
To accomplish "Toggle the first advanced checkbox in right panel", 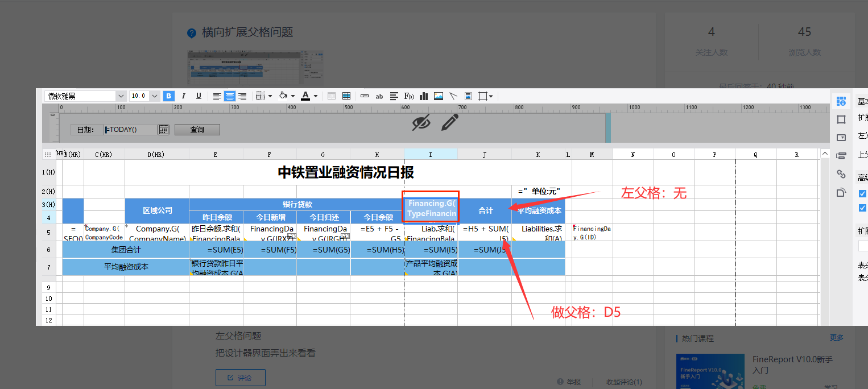I will (863, 194).
